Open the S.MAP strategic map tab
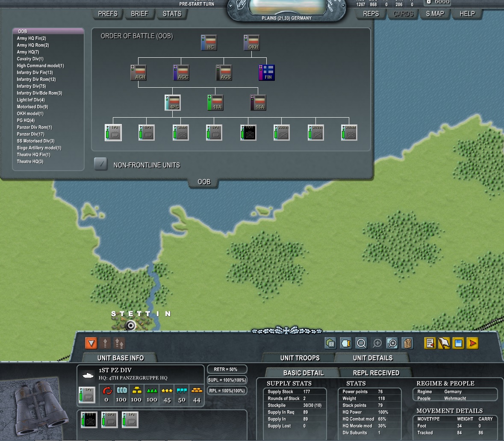The height and width of the screenshot is (441, 504). 435,14
